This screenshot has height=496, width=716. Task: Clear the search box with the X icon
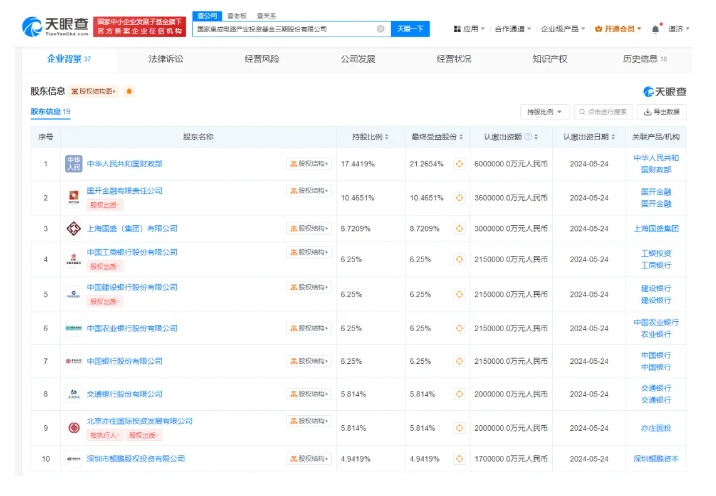point(380,29)
